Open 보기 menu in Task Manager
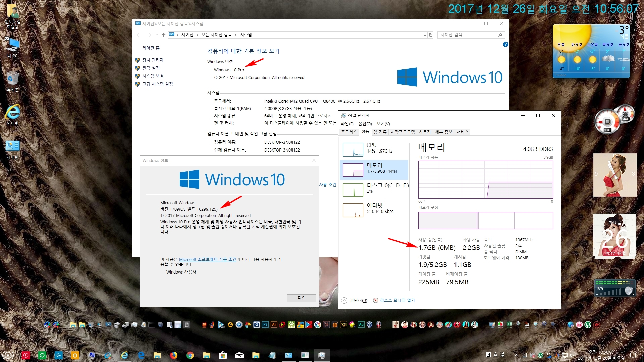 [383, 124]
